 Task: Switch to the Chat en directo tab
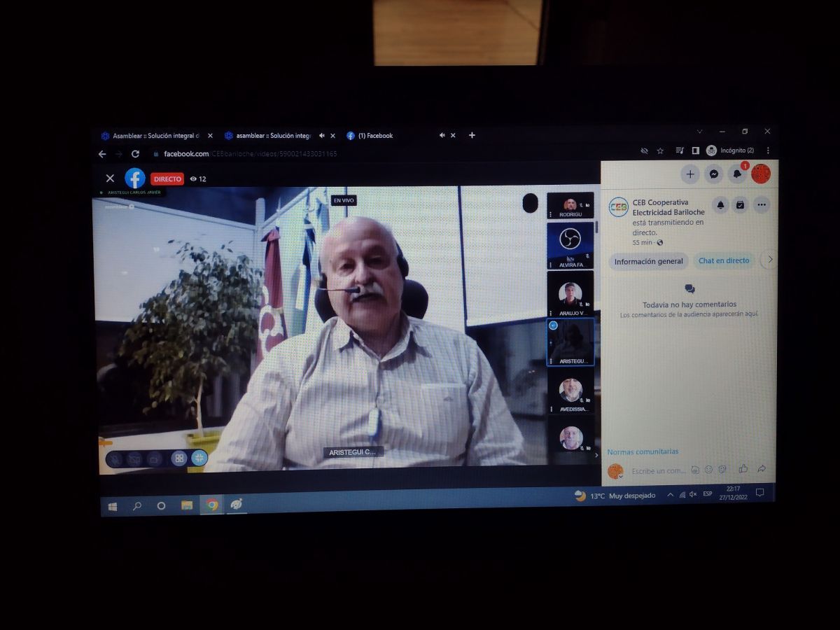[724, 261]
